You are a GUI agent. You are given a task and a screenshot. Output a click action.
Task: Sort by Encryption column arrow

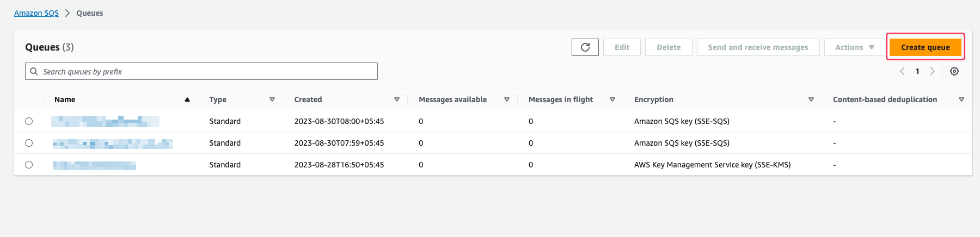(x=811, y=99)
